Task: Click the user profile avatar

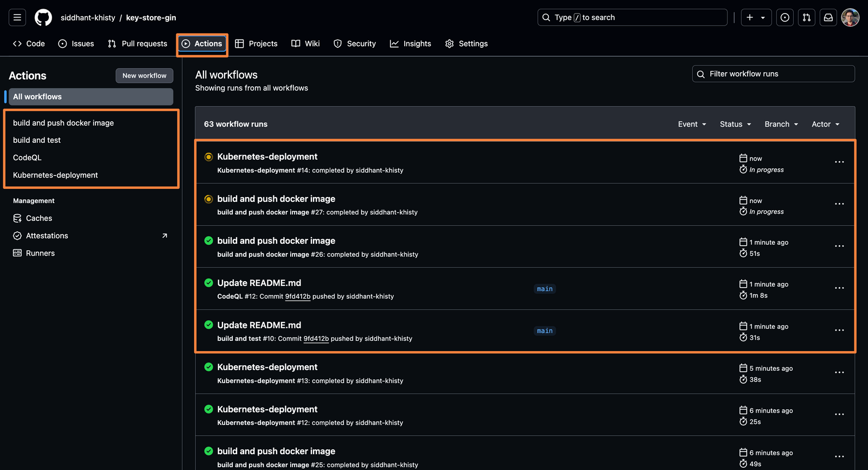Action: click(850, 17)
